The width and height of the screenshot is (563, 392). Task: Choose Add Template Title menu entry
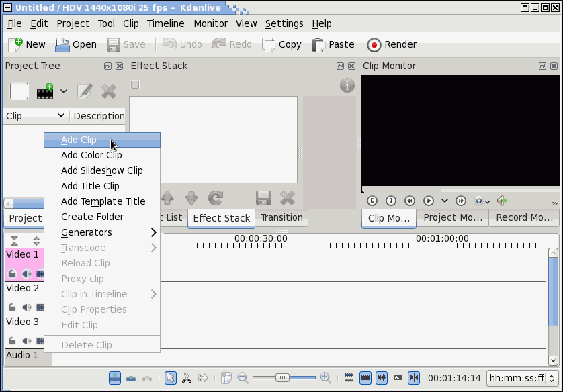(x=102, y=201)
